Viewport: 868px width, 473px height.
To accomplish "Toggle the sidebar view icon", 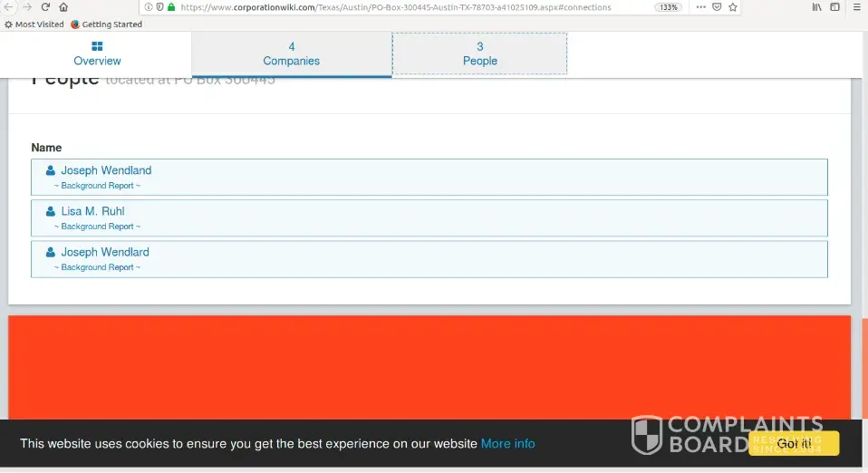I will pyautogui.click(x=834, y=7).
